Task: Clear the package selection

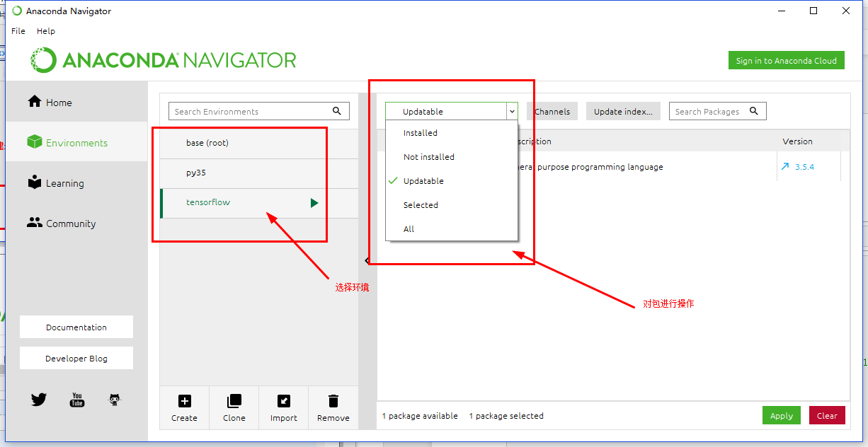Action: 827,416
